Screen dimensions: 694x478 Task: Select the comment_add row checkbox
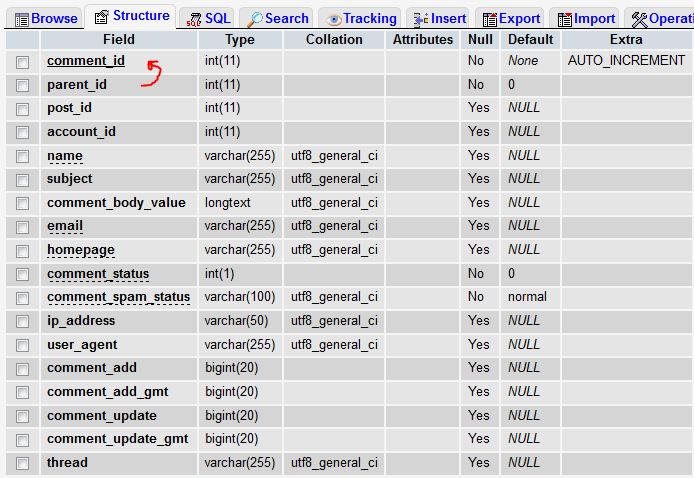coord(23,369)
